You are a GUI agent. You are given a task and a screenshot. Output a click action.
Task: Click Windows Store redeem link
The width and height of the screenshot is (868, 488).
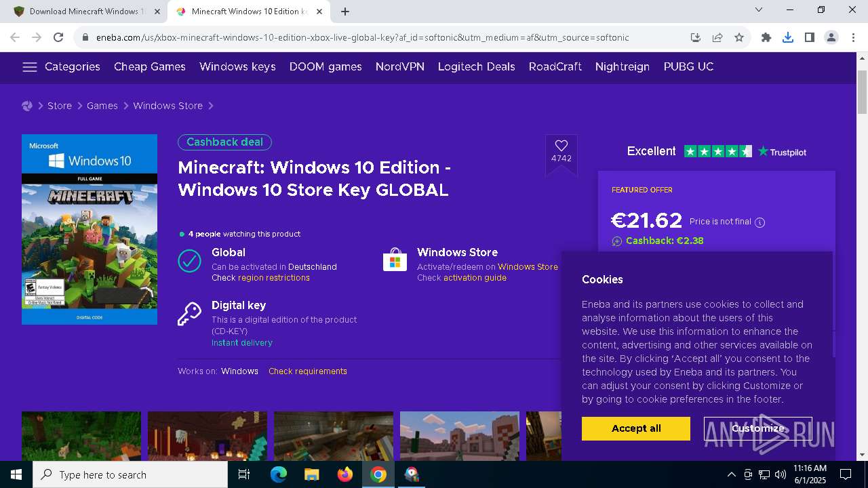528,267
